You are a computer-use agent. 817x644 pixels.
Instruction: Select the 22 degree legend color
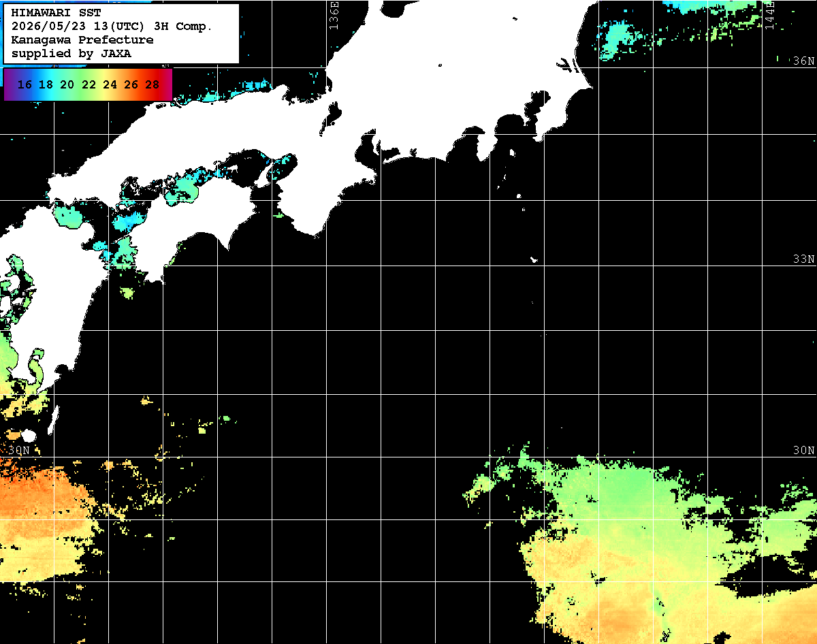[89, 85]
